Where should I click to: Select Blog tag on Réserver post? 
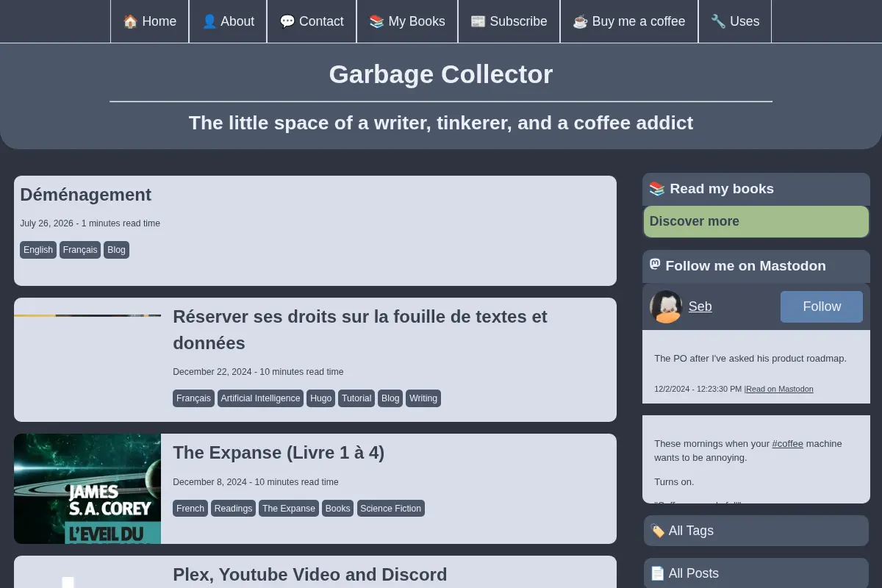pos(390,398)
